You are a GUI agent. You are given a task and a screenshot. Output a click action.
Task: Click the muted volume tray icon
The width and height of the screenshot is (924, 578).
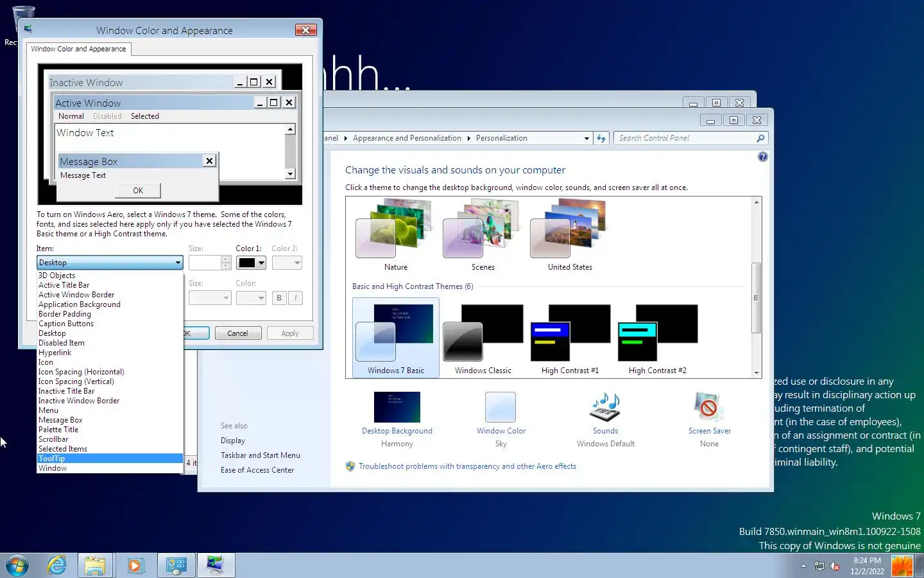click(x=835, y=566)
